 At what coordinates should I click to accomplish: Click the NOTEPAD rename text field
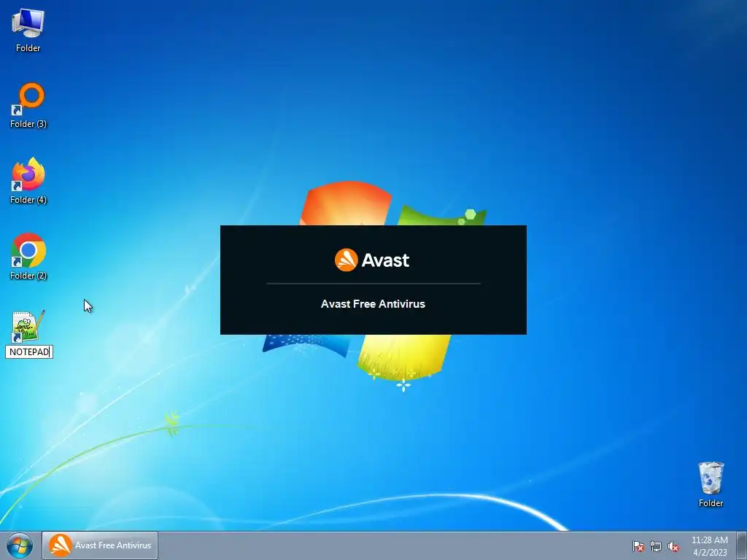click(x=29, y=352)
